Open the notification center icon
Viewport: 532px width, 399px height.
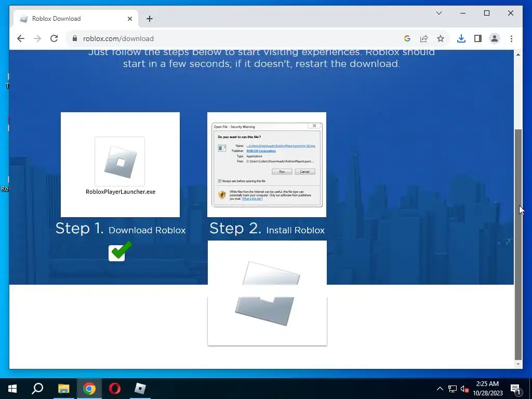[x=516, y=389]
